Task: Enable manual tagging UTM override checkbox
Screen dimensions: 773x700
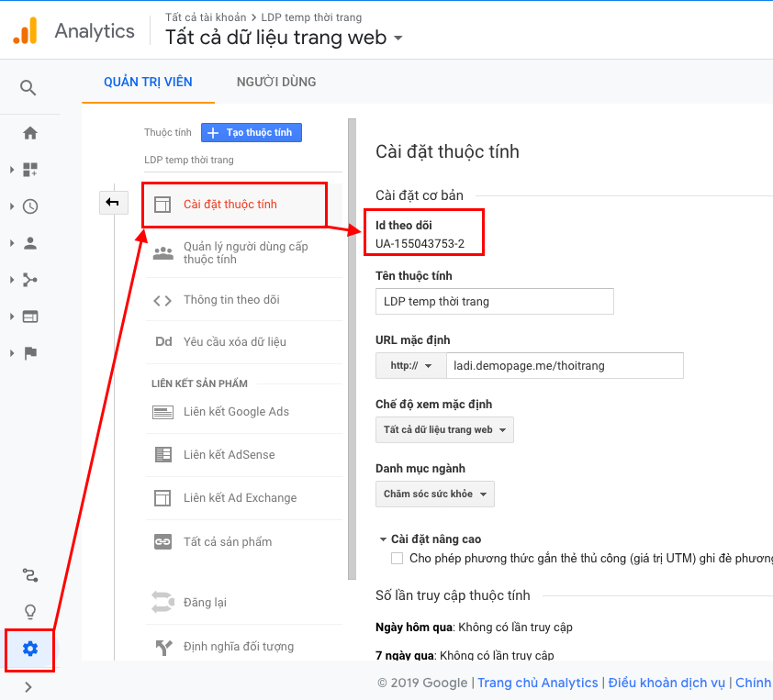Action: tap(397, 558)
